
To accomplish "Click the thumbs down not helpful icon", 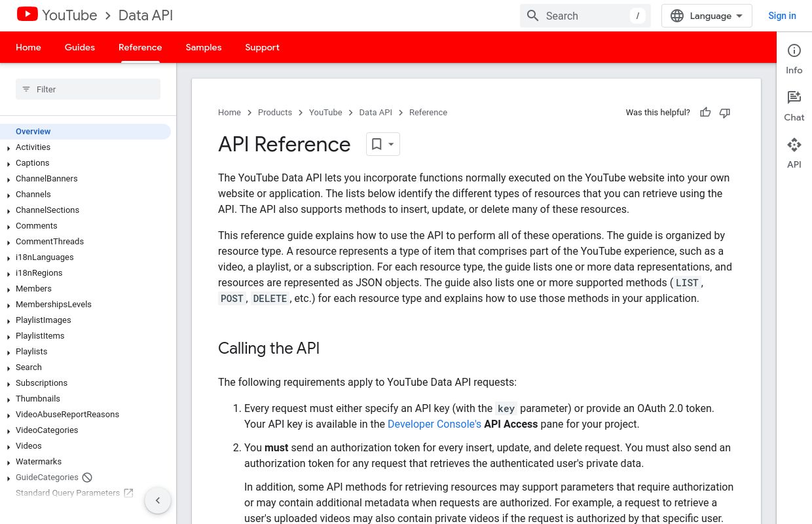I will click(x=725, y=113).
